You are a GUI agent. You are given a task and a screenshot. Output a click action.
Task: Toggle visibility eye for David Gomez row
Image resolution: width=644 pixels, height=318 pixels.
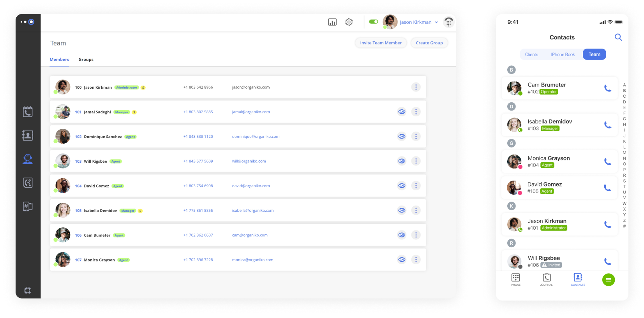[x=402, y=186]
